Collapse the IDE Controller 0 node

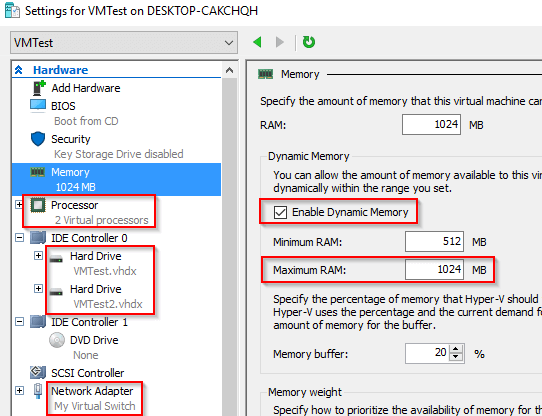(x=19, y=238)
